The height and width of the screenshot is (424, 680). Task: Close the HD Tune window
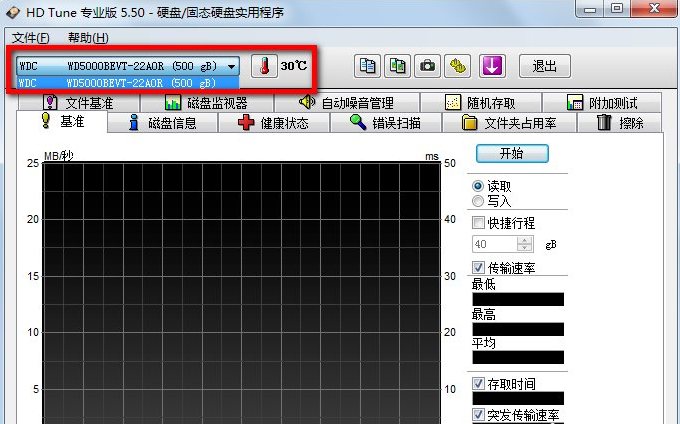tap(654, 9)
